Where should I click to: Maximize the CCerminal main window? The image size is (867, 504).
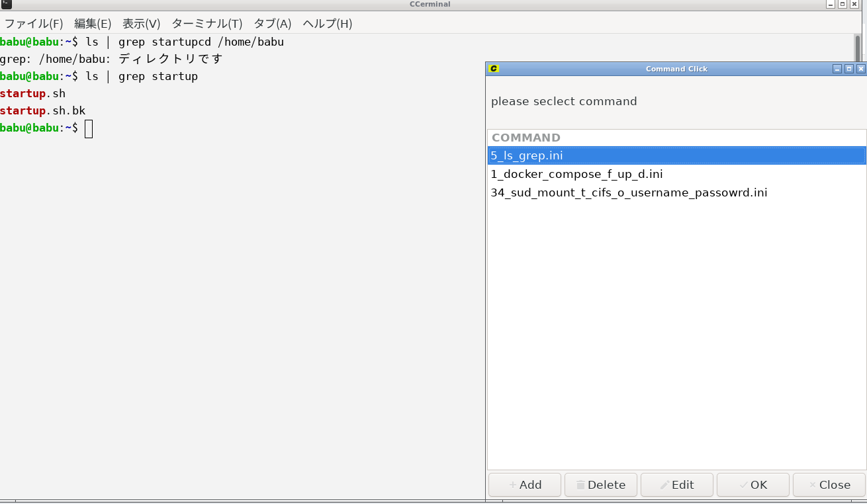click(x=843, y=4)
